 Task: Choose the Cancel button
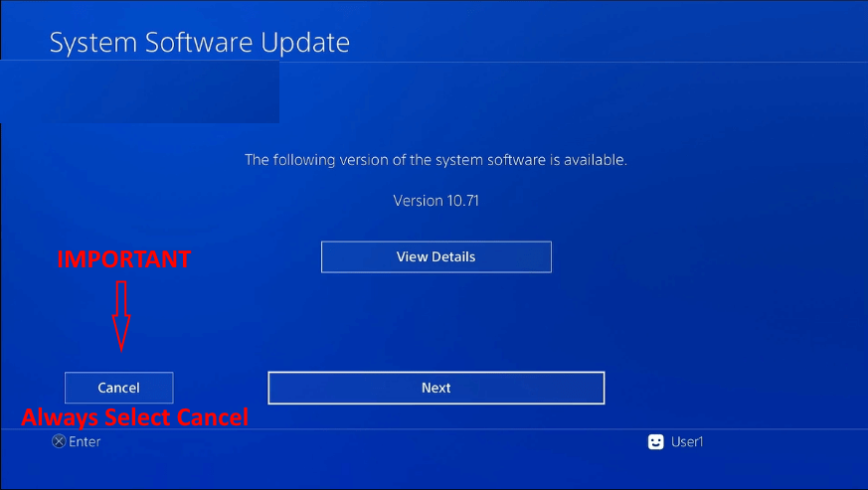click(x=119, y=388)
